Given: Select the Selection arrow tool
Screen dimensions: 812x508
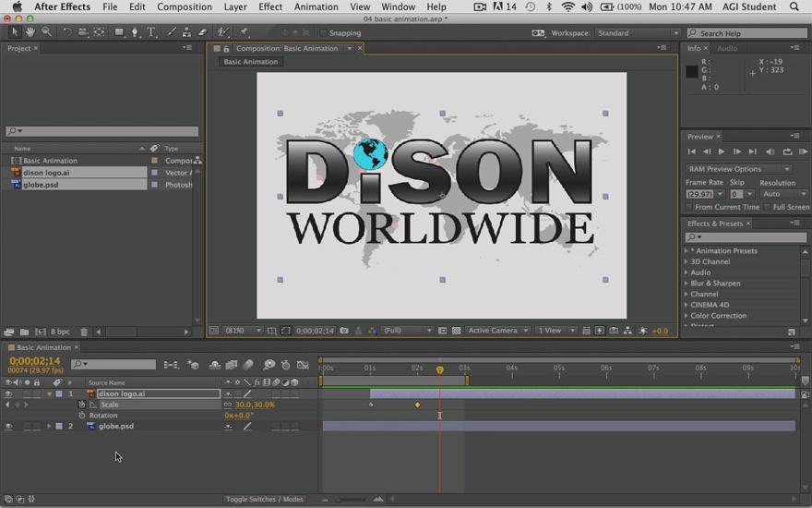Looking at the screenshot, I should pos(15,32).
